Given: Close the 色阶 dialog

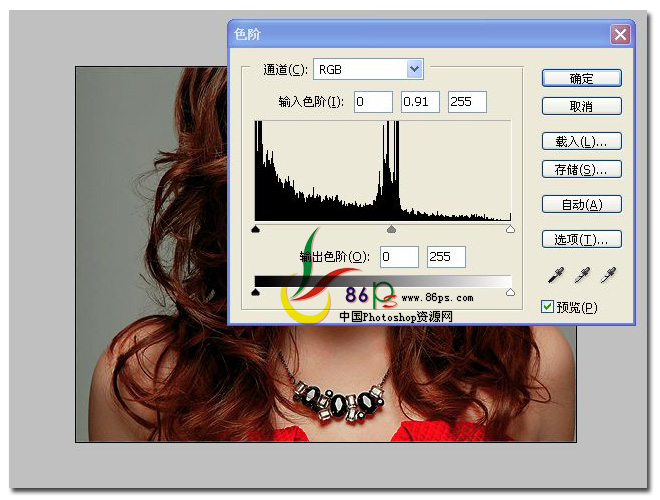Looking at the screenshot, I should click(x=620, y=35).
